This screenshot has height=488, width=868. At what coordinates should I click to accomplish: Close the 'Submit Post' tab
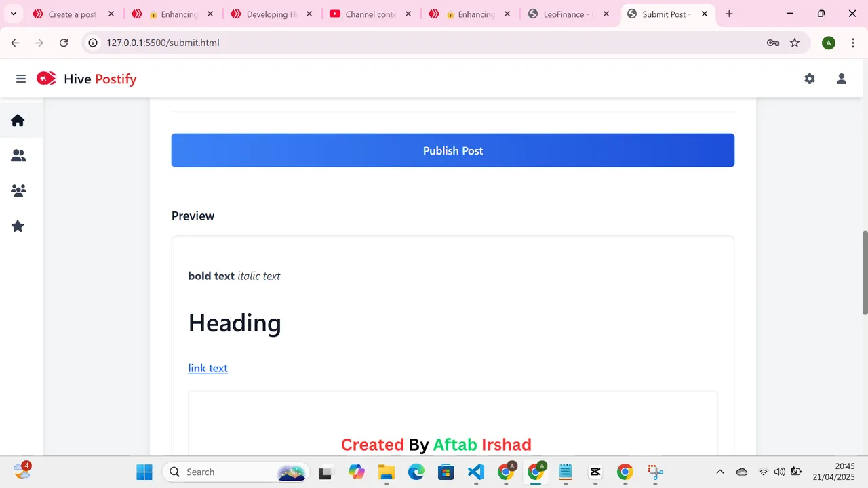[x=705, y=14]
